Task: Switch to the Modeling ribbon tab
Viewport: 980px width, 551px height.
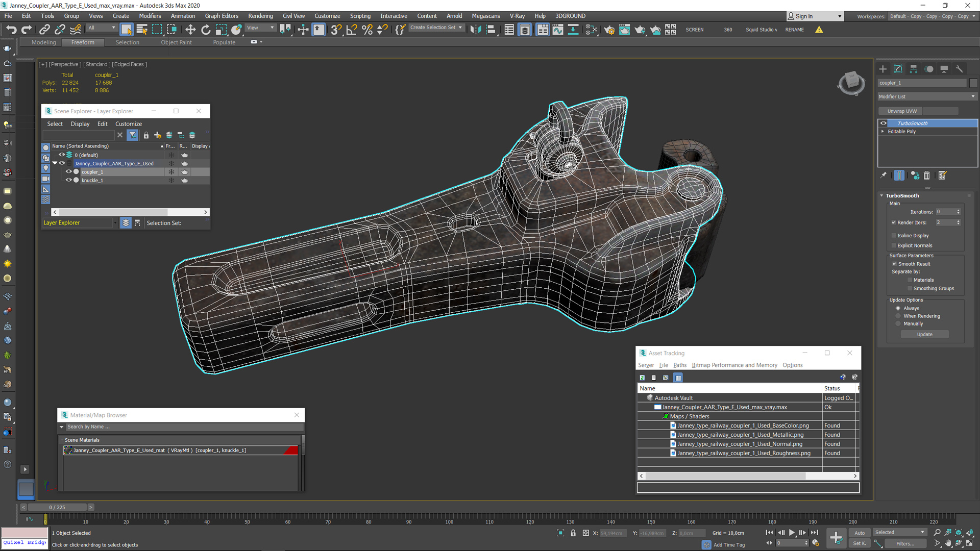Action: (43, 42)
